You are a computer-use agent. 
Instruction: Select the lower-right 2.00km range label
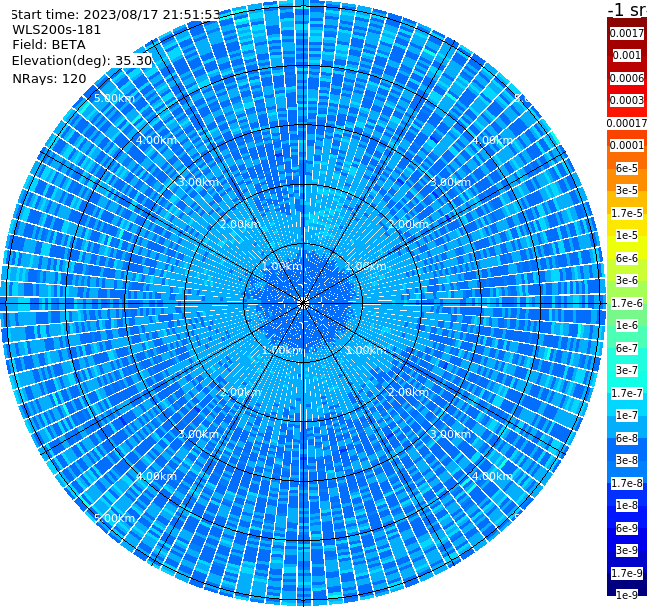tap(409, 392)
